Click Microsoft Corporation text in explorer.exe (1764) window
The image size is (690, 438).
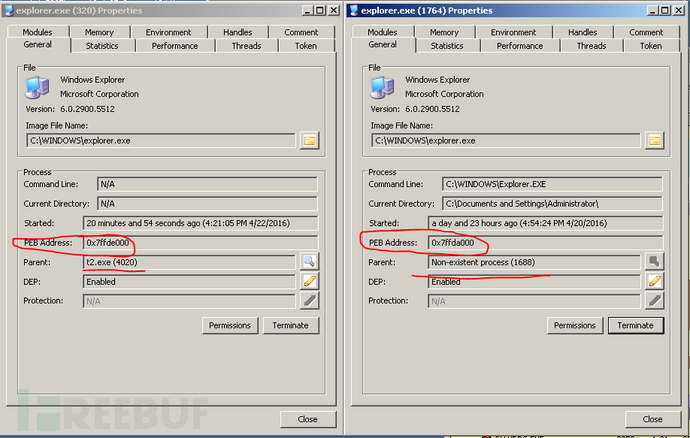(x=444, y=94)
